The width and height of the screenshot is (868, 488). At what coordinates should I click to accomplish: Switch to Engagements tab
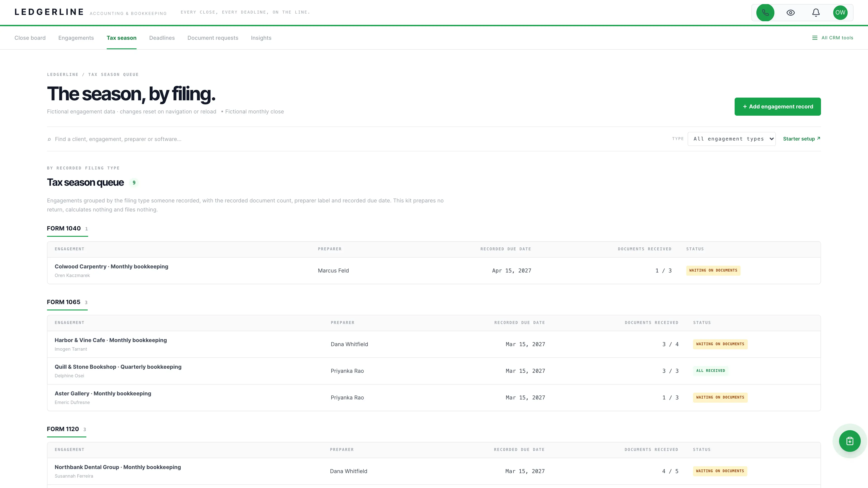[76, 38]
